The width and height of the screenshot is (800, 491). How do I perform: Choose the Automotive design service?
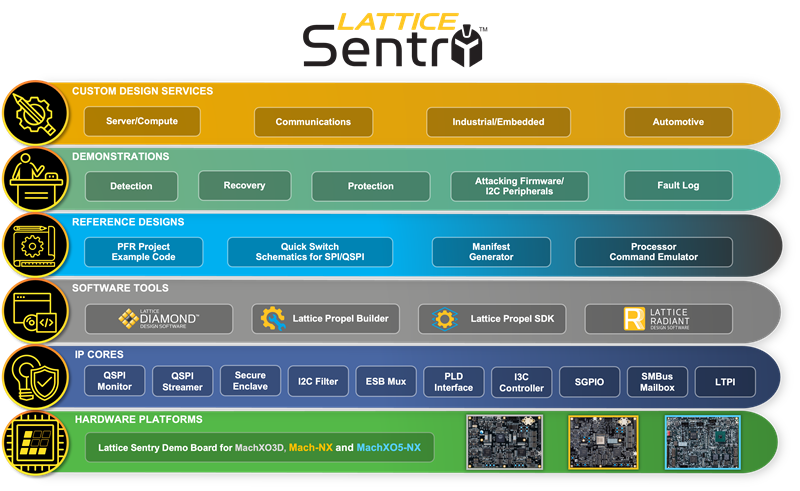[x=678, y=122]
